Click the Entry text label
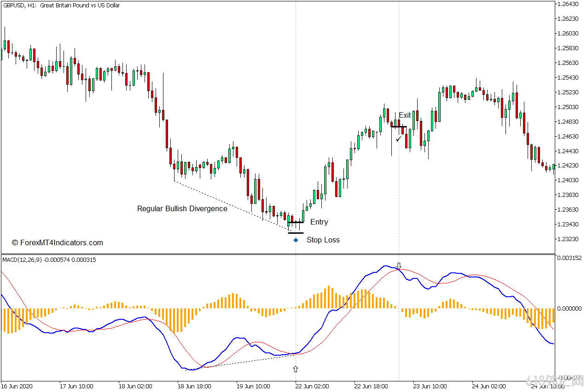Screen dimensions: 587x392 click(319, 222)
